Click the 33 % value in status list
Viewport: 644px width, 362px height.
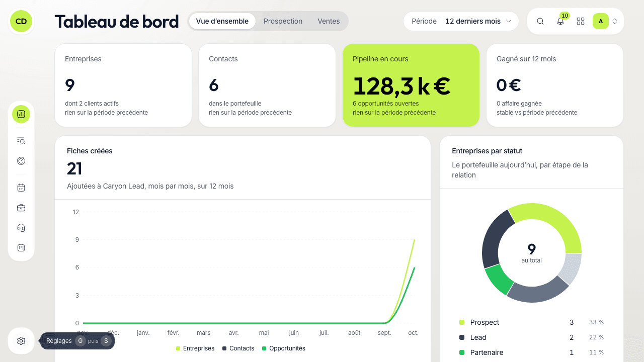click(x=596, y=322)
